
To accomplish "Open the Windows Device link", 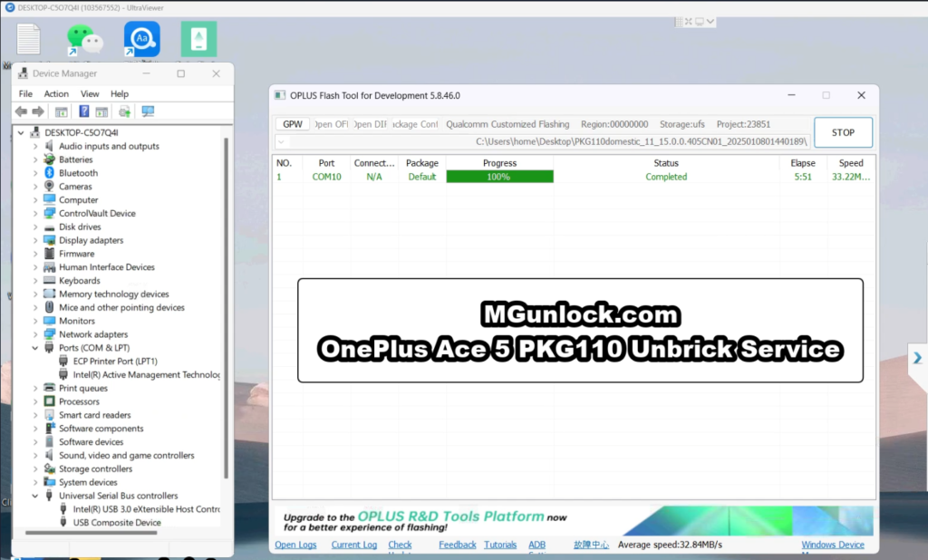I will point(833,545).
